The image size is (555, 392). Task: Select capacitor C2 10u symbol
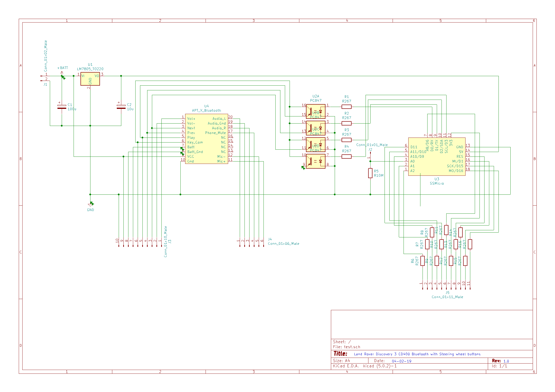121,107
